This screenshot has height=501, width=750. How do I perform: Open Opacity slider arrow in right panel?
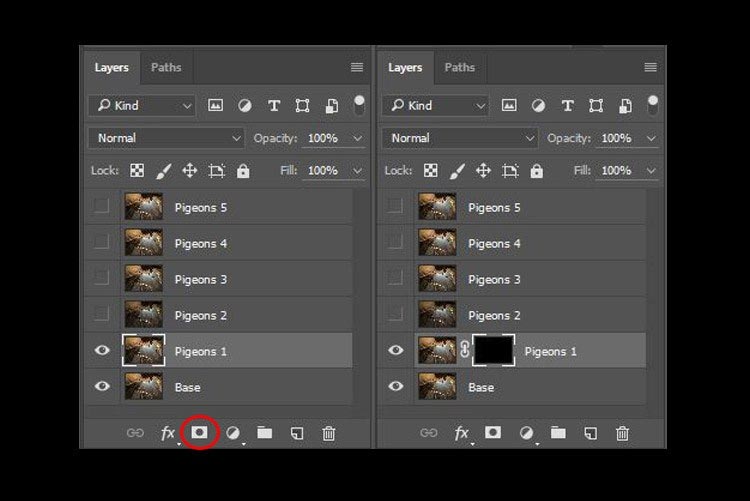pos(651,138)
